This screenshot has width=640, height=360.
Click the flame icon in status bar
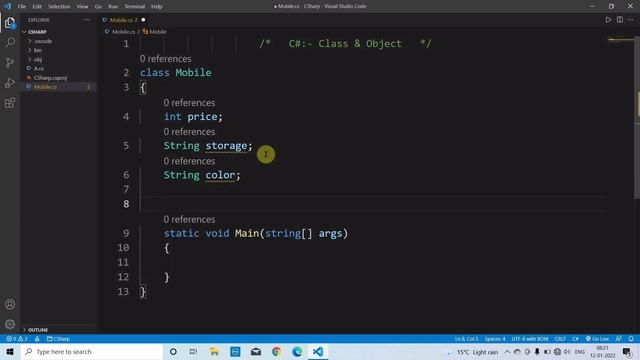(x=37, y=339)
